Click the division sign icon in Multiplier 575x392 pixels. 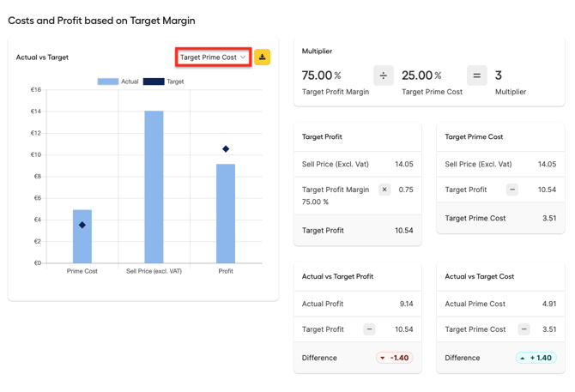(384, 75)
